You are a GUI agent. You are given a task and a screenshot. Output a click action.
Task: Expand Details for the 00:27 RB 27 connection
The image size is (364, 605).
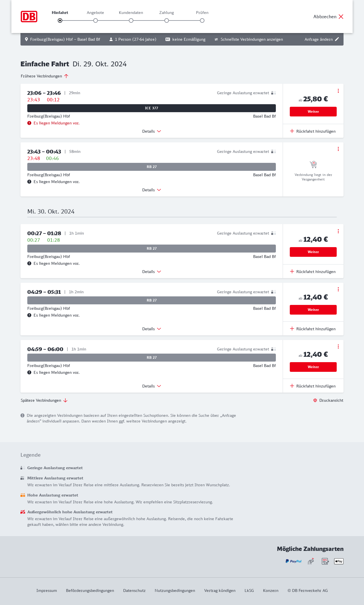tap(152, 272)
